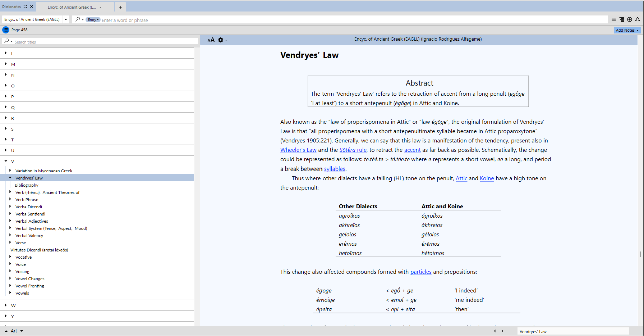Screen dimensions: 644x336
Task: Select Bibliography under Vendryes' Law
Action: (27, 185)
